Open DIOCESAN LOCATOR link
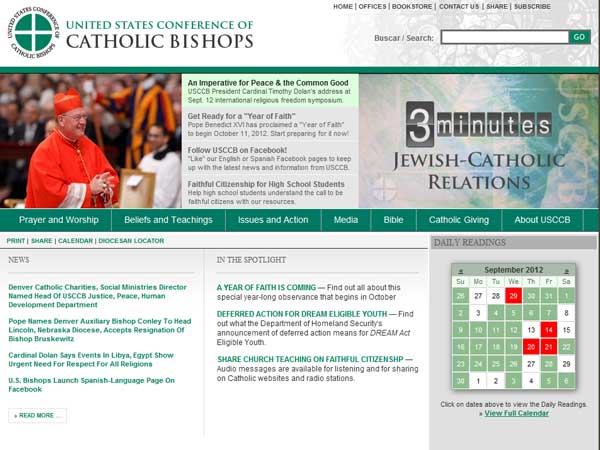This screenshot has width=600, height=450. click(x=131, y=241)
